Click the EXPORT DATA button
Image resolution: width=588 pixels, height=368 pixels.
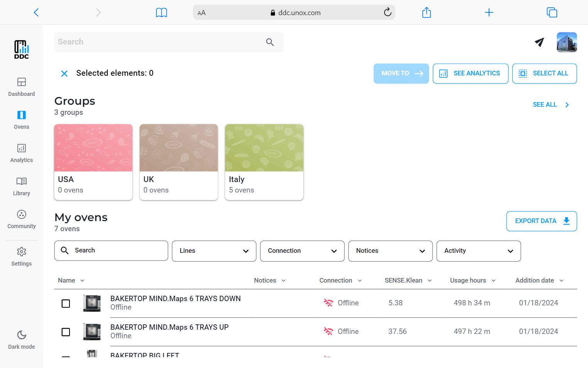(541, 221)
